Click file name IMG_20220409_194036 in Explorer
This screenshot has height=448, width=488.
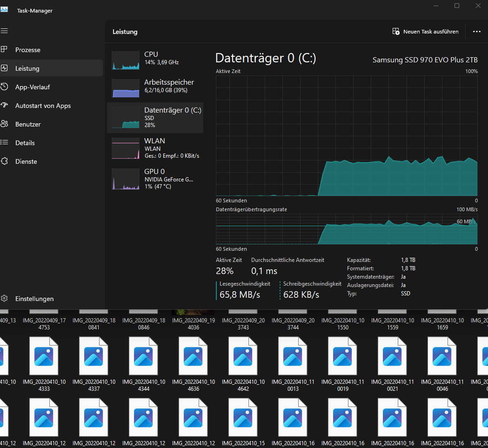click(x=194, y=324)
